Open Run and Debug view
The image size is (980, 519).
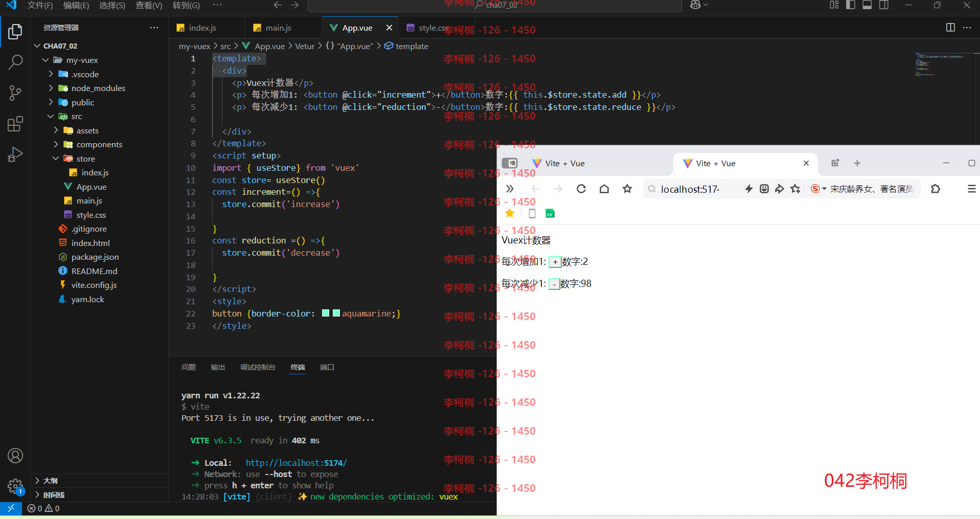click(15, 154)
